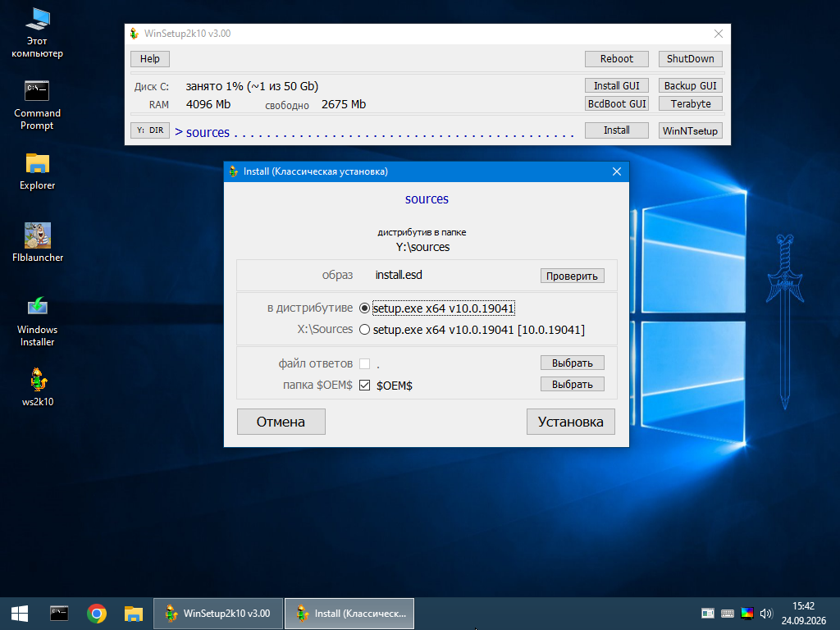Click the 2675 Mb free memory value
840x630 pixels.
click(x=344, y=104)
